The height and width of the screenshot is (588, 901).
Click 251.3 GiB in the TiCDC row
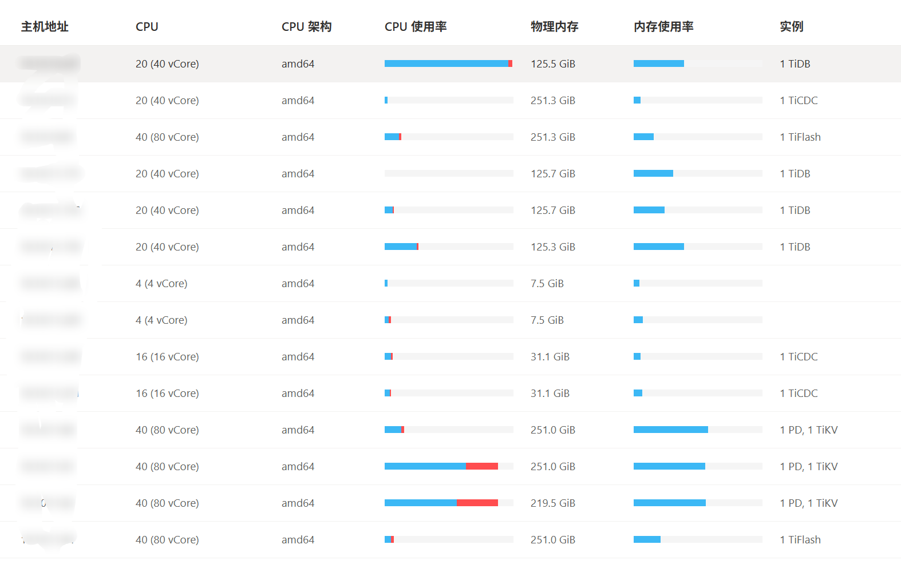pos(553,101)
